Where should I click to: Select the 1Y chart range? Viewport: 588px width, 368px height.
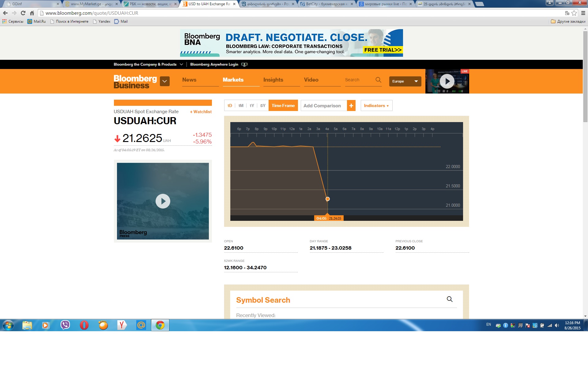click(x=252, y=105)
